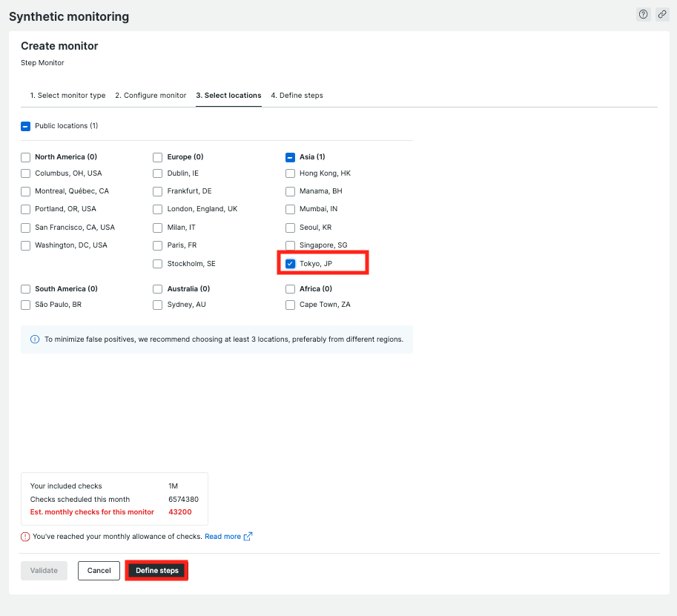Screen dimensions: 677x616
Task: Switch to Define steps tab
Action: click(x=297, y=96)
